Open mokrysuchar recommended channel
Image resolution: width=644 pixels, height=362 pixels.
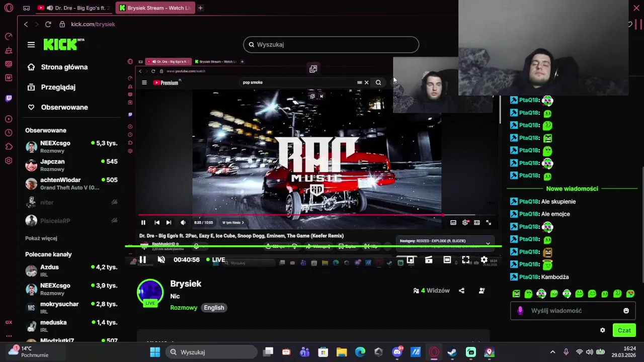pos(71,308)
